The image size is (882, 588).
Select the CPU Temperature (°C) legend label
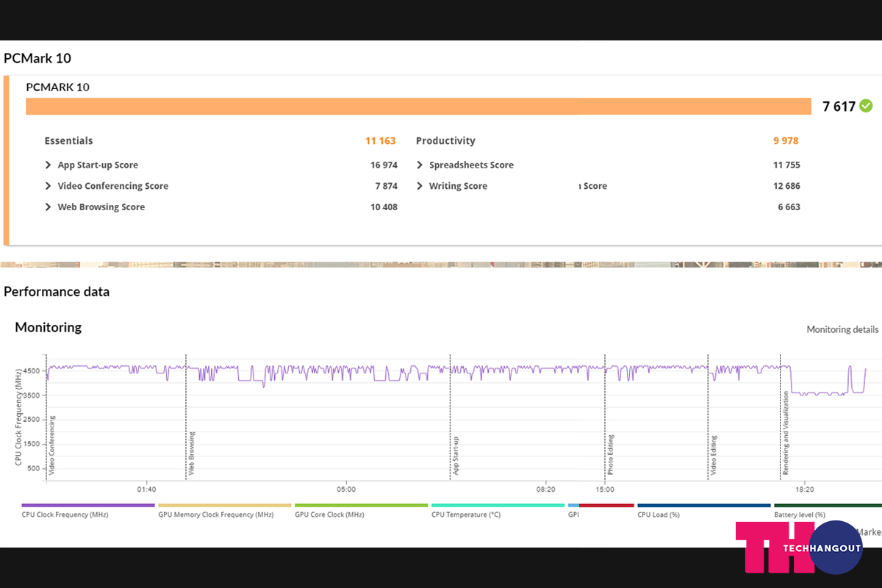[466, 515]
